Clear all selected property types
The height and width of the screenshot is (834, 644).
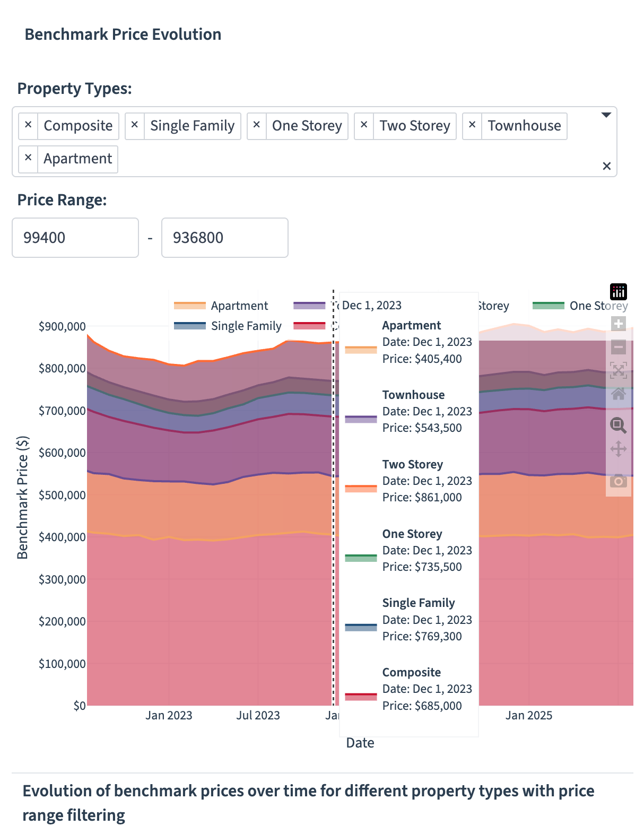(607, 167)
